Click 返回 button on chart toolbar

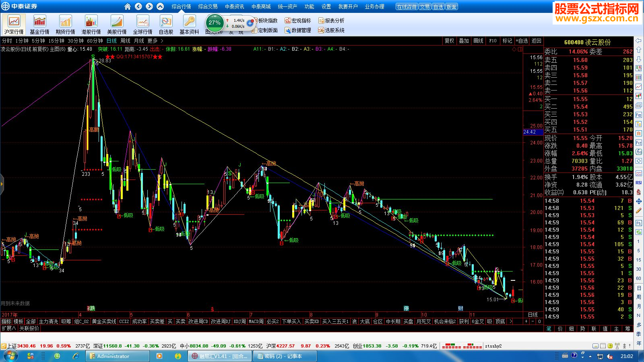pyautogui.click(x=537, y=41)
